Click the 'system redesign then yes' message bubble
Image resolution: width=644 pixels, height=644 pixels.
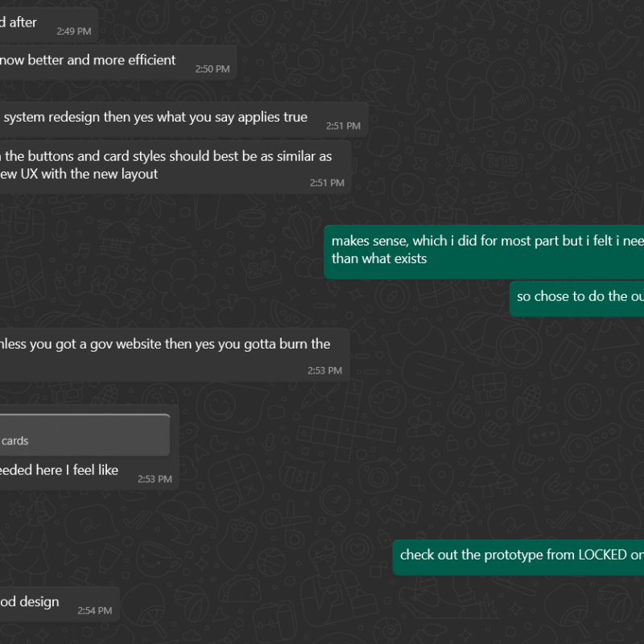pyautogui.click(x=184, y=119)
